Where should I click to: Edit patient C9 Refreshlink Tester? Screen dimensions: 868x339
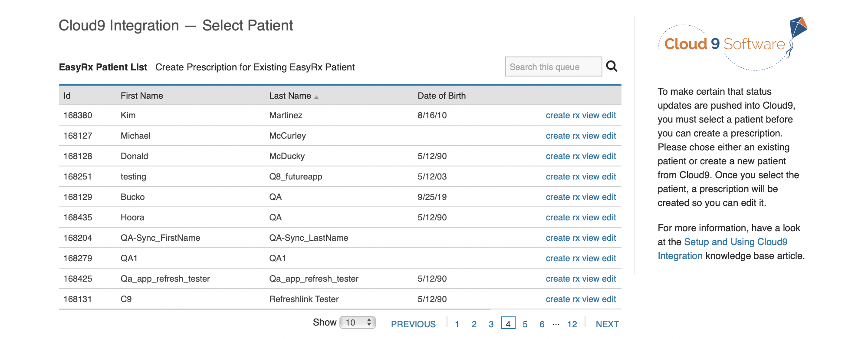click(609, 299)
